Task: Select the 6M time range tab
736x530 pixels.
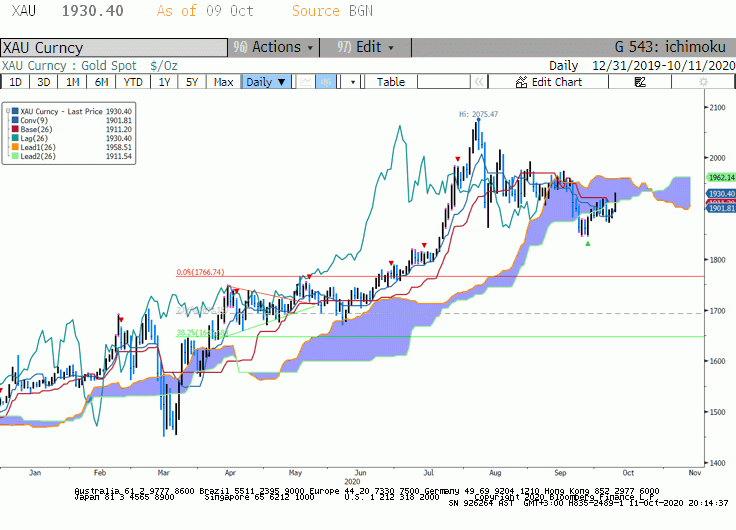Action: (x=101, y=82)
